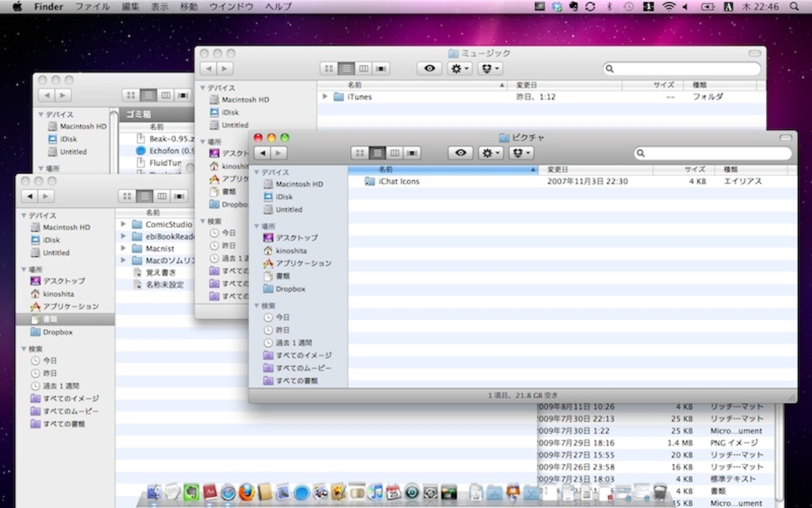Click the search field in ミュージック window
The height and width of the screenshot is (508, 812).
[x=682, y=68]
